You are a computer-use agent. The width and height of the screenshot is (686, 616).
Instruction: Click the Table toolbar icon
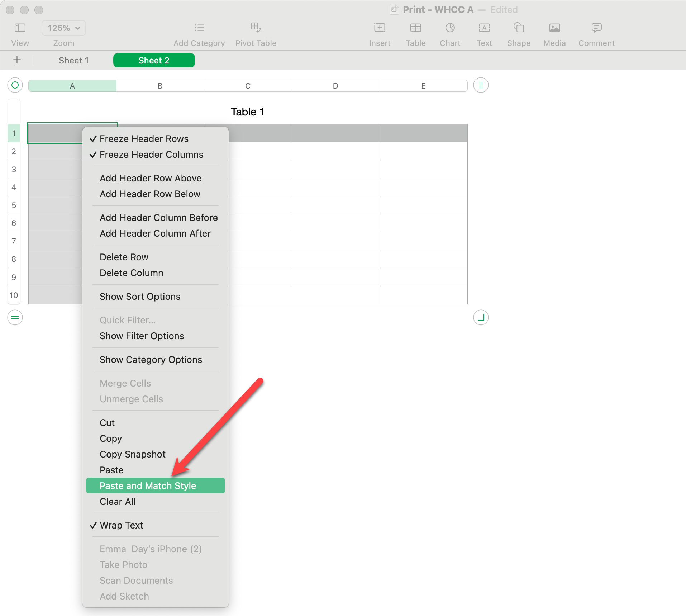coord(415,28)
